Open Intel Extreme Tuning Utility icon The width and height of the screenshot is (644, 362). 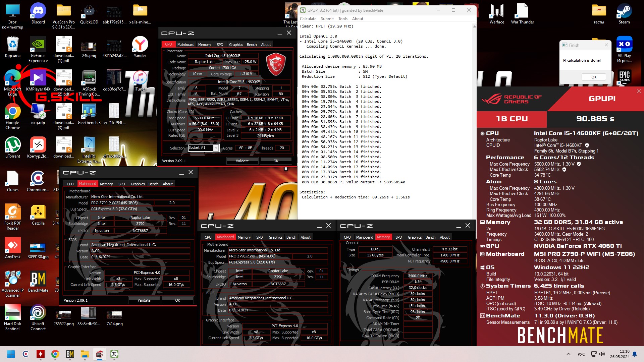coord(89,150)
